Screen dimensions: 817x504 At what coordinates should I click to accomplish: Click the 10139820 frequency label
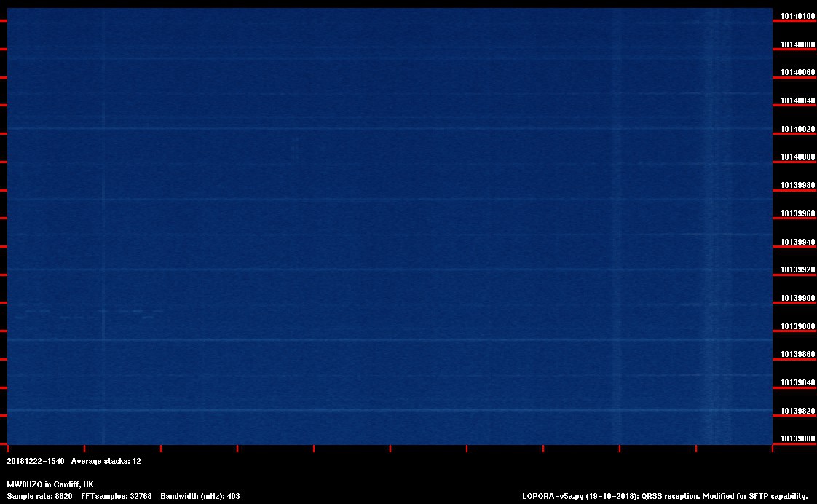click(x=797, y=411)
